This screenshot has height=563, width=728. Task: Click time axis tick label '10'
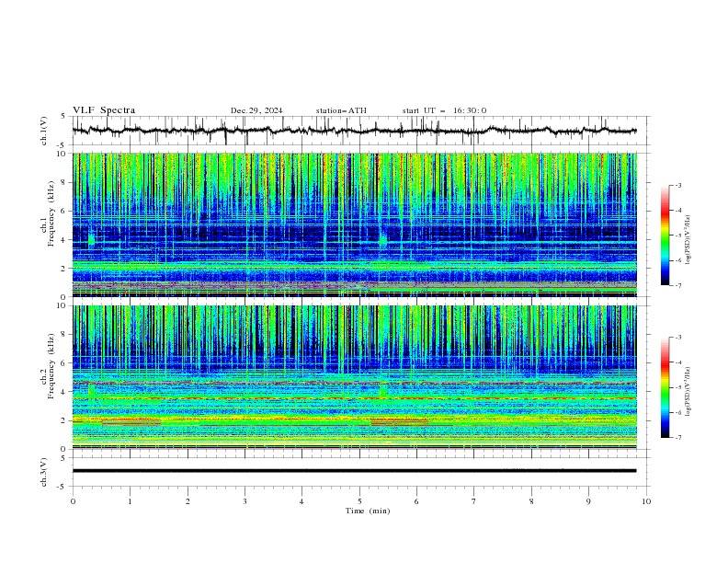[646, 501]
